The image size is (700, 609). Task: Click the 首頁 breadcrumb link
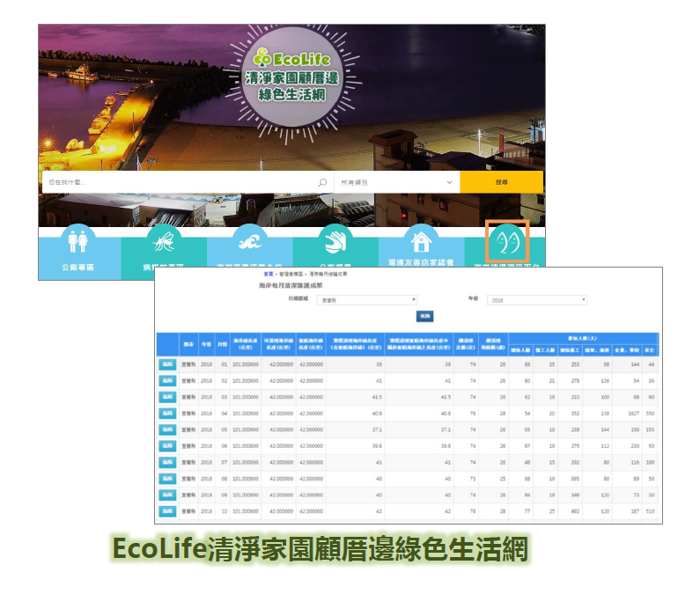tap(268, 275)
